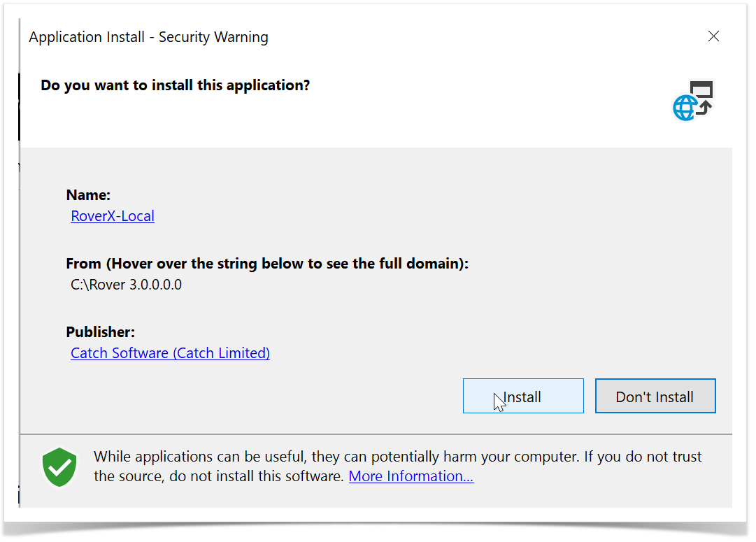Click the C:\Rover 3.0.0.0.0 source path
The image size is (756, 542).
[126, 285]
